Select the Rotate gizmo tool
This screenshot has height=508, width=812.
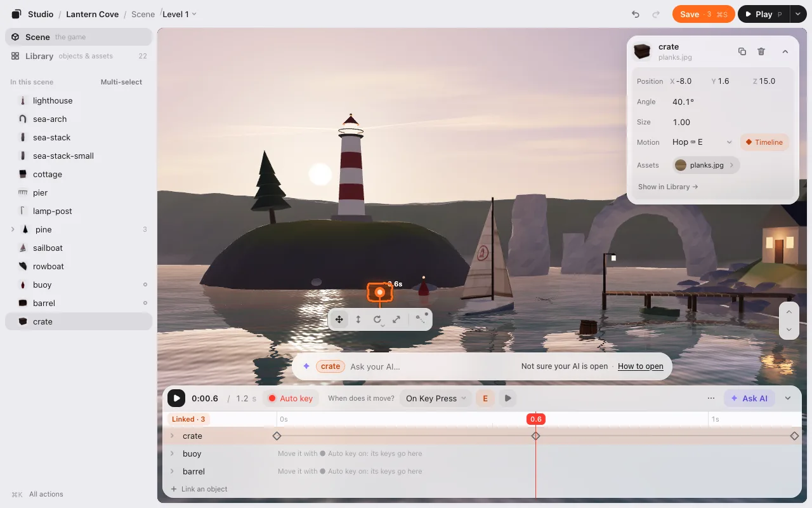coord(377,319)
